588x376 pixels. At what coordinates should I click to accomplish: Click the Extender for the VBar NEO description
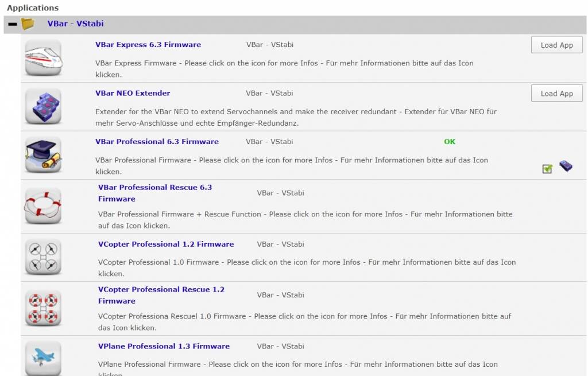(296, 117)
